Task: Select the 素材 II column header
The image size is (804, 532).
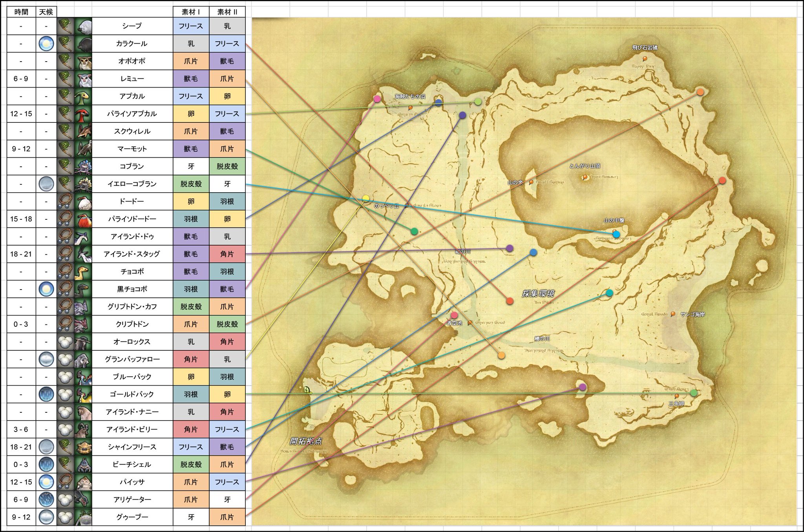Action: (x=227, y=12)
